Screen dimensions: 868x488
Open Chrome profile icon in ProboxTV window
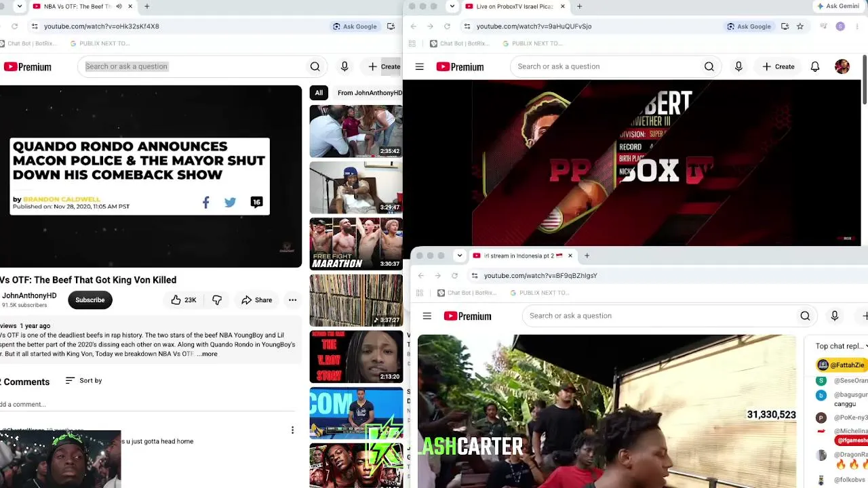(840, 26)
